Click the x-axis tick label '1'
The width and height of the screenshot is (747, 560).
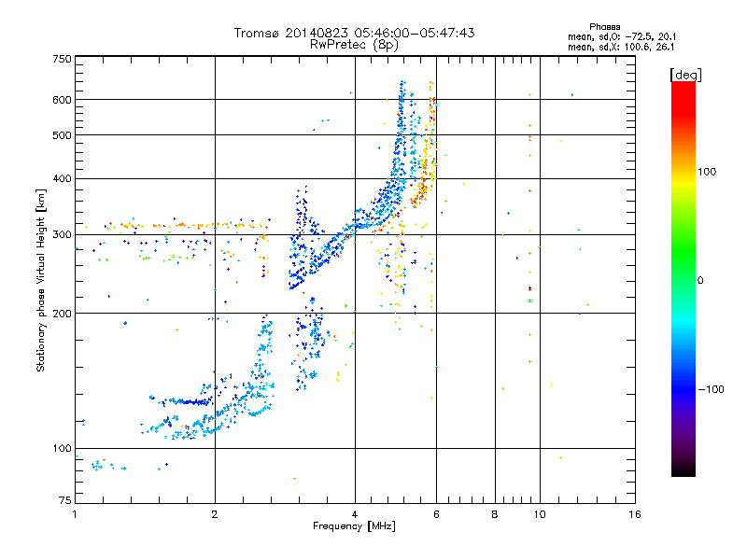click(x=75, y=514)
